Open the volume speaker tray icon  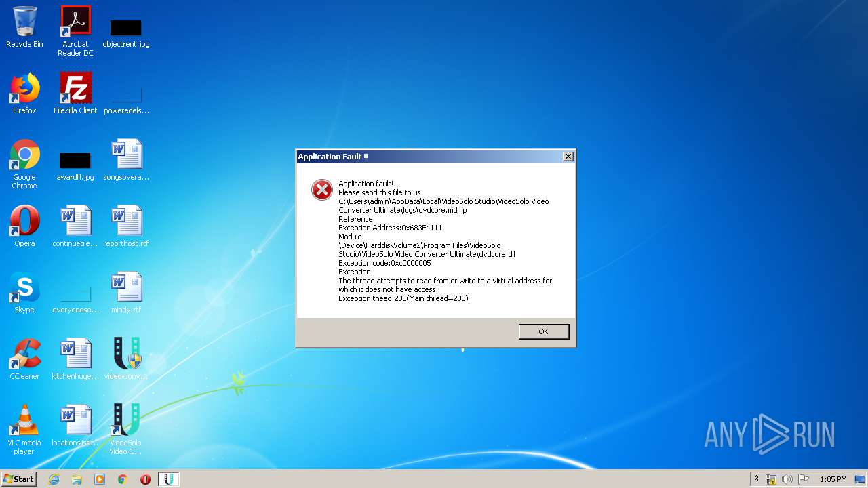(787, 479)
